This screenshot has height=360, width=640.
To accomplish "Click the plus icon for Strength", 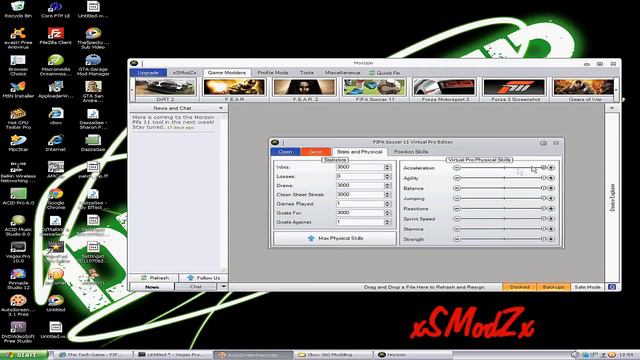I will 551,239.
